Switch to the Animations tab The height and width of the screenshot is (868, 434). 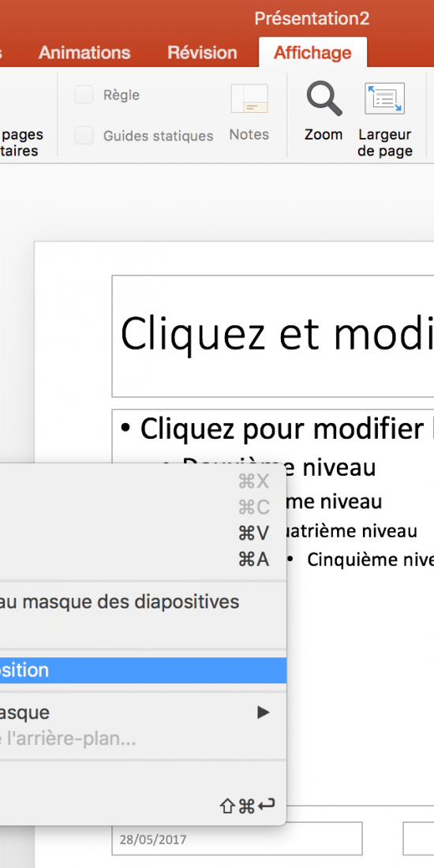[84, 53]
